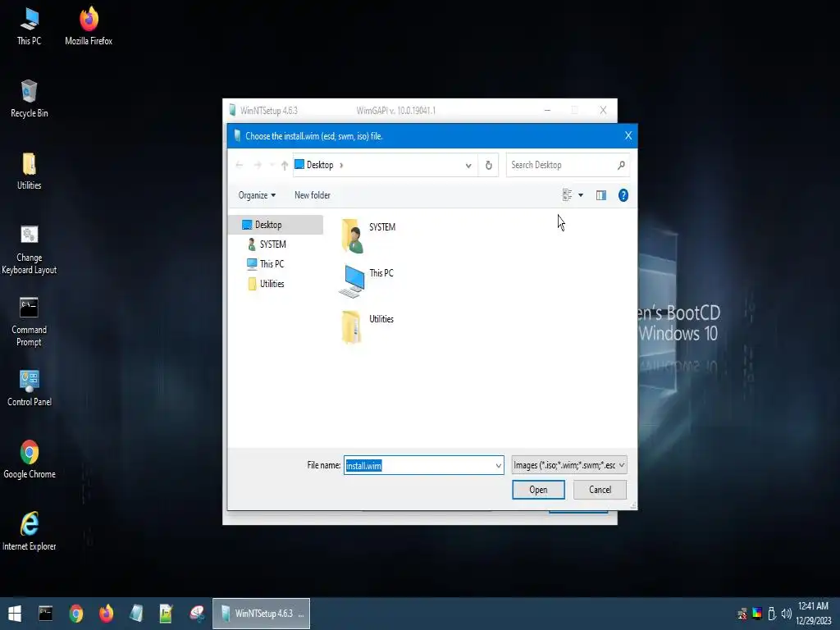
Task: Open Chrome from the taskbar
Action: [76, 614]
